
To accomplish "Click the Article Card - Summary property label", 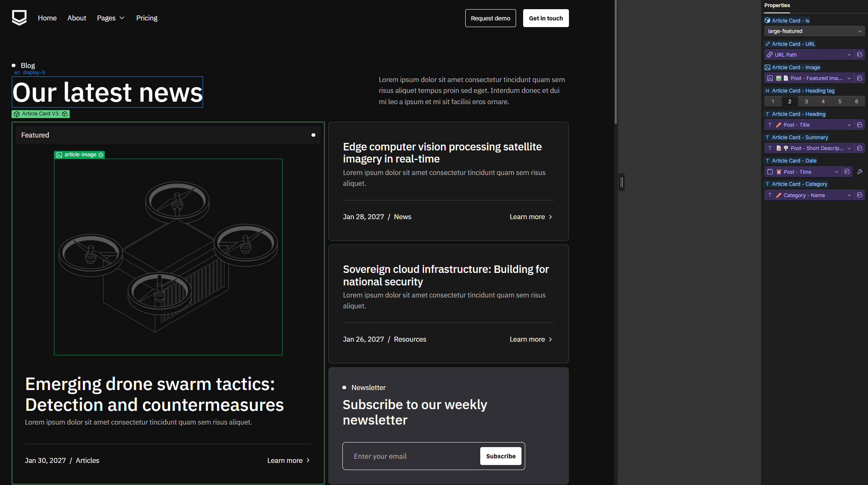I will [800, 137].
